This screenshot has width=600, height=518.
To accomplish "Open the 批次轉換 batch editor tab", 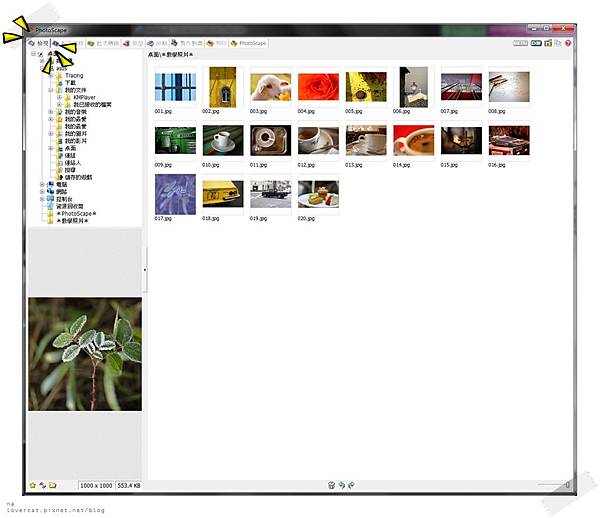I will pyautogui.click(x=103, y=44).
